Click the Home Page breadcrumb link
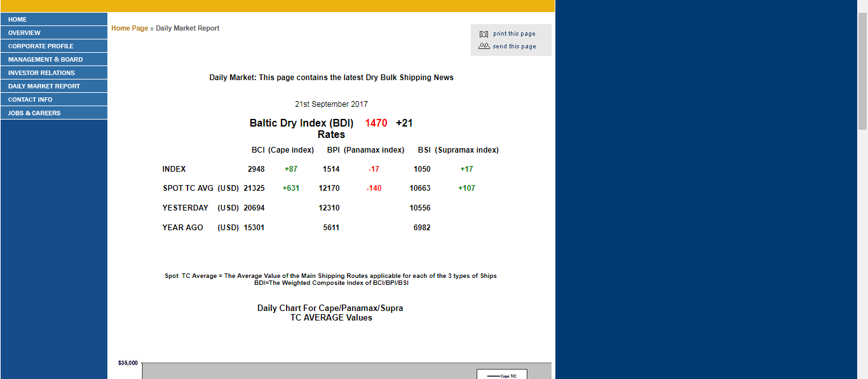This screenshot has width=868, height=379. click(130, 29)
